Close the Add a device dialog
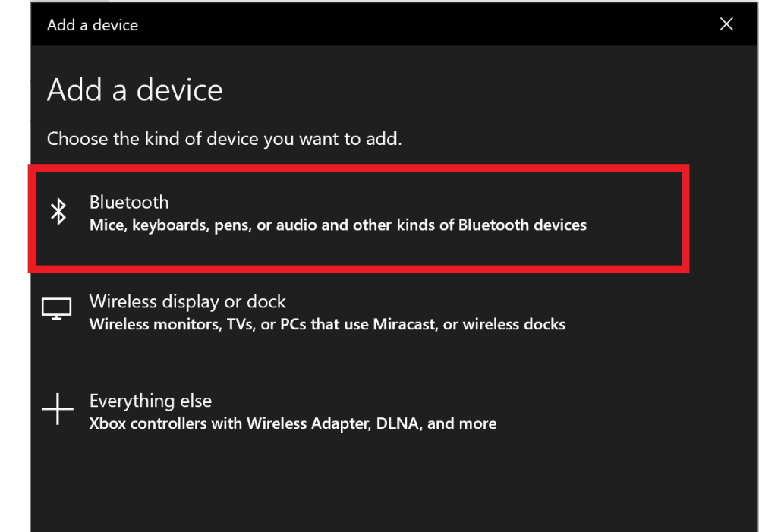Image resolution: width=759 pixels, height=532 pixels. [726, 24]
